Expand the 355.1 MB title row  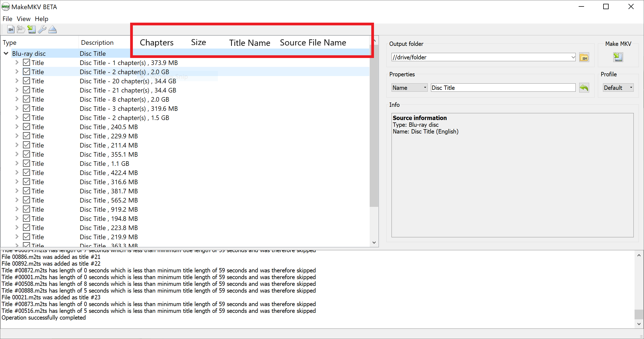tap(17, 154)
